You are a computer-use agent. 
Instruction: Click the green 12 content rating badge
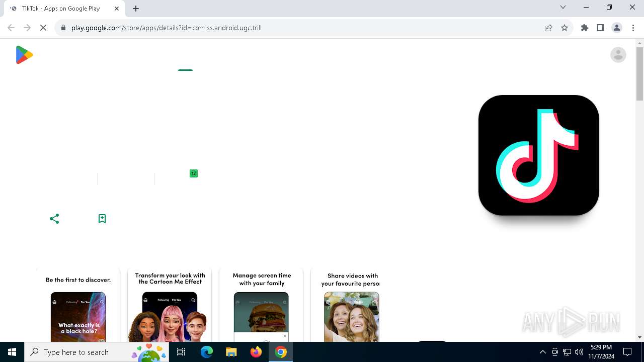pyautogui.click(x=194, y=173)
